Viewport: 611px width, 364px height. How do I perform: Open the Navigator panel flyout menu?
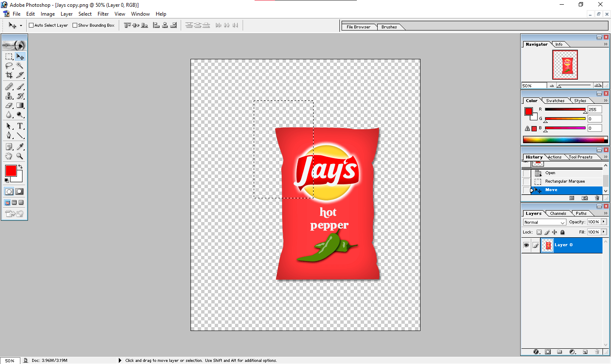(605, 44)
